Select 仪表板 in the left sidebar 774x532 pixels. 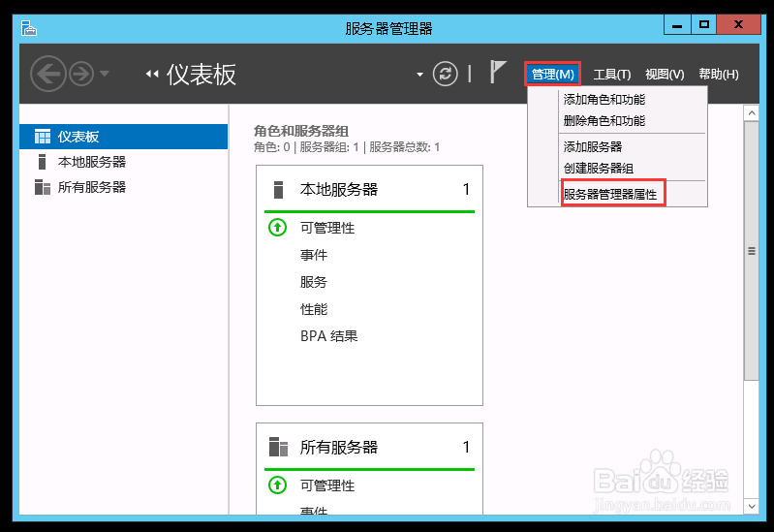point(123,137)
